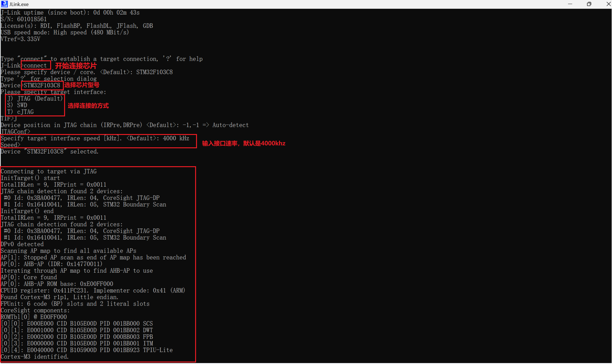Click the annotation about 4000khz default speed
This screenshot has height=364, width=612.
click(243, 143)
